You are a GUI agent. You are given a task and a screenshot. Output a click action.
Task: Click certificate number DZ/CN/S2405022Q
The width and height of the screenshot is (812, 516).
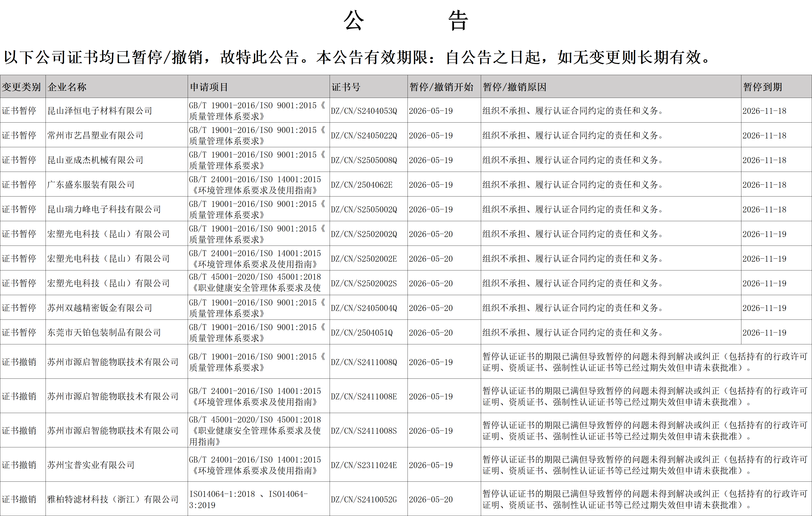click(x=364, y=136)
